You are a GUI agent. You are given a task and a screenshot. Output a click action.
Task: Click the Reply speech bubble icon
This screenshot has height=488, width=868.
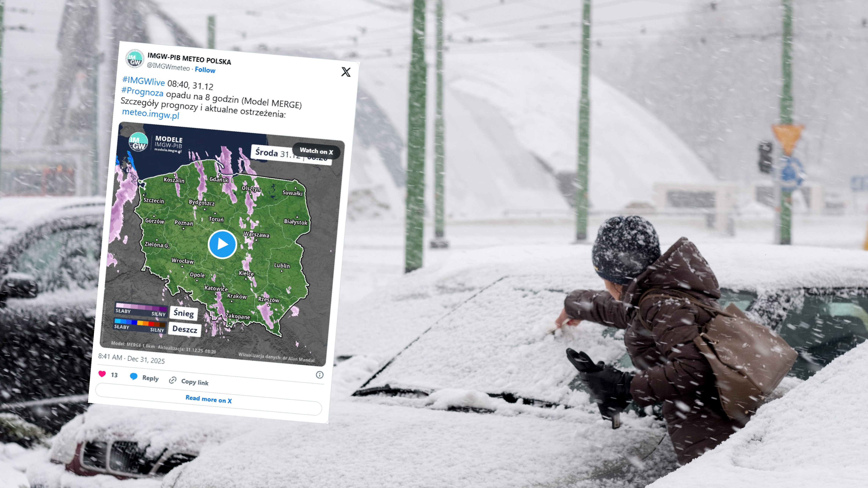[x=133, y=376]
